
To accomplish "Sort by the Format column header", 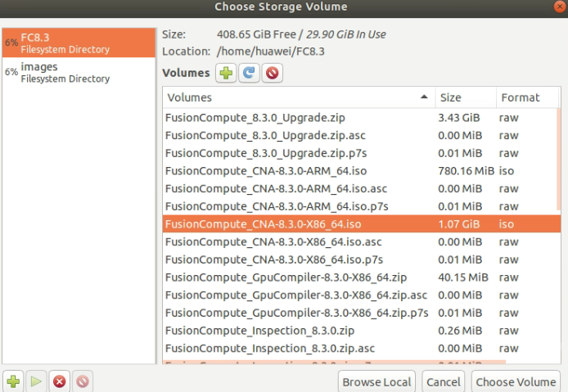I will point(527,97).
